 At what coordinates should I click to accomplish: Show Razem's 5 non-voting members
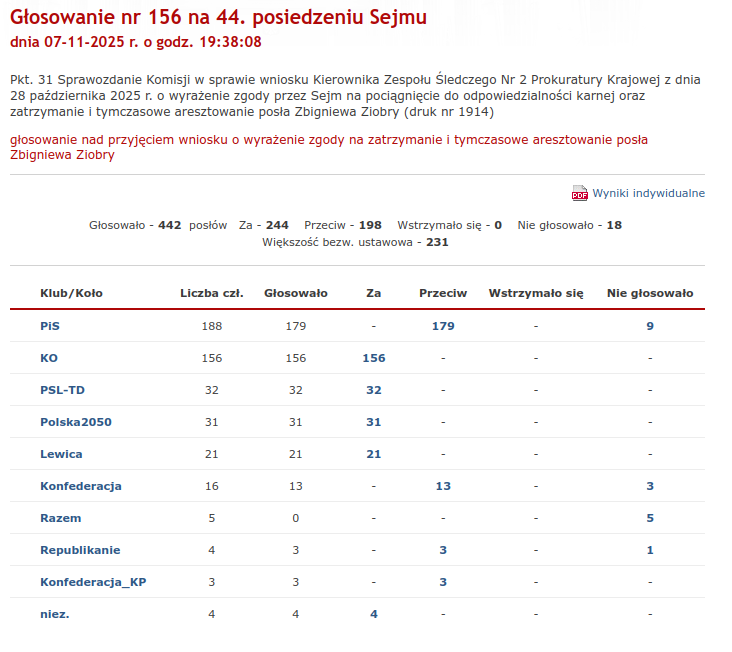pyautogui.click(x=650, y=518)
